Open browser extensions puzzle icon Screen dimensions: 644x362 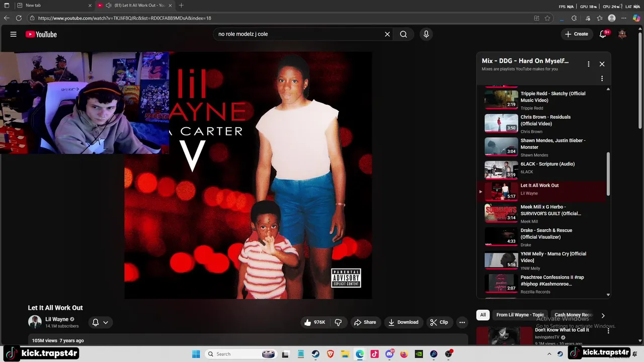[x=574, y=18]
